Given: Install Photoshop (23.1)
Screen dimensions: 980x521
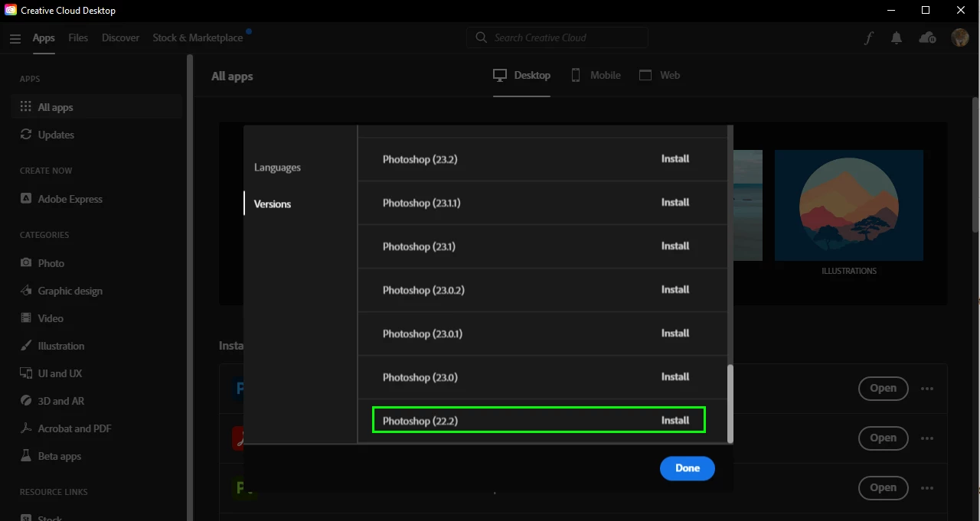Looking at the screenshot, I should tap(675, 246).
